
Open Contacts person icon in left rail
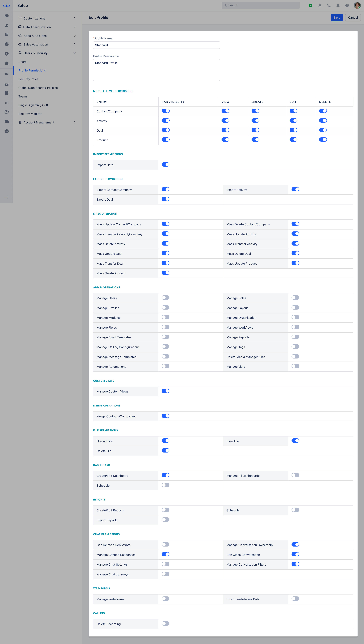pyautogui.click(x=7, y=25)
